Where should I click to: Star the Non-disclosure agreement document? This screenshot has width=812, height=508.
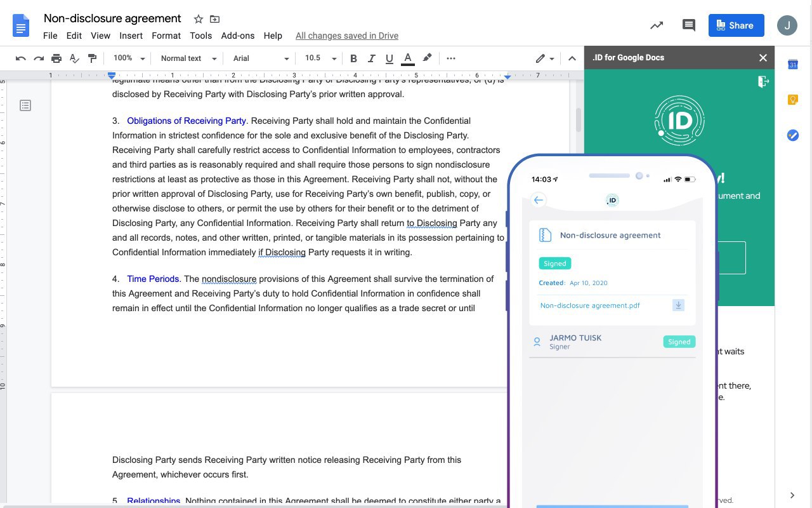pyautogui.click(x=199, y=19)
